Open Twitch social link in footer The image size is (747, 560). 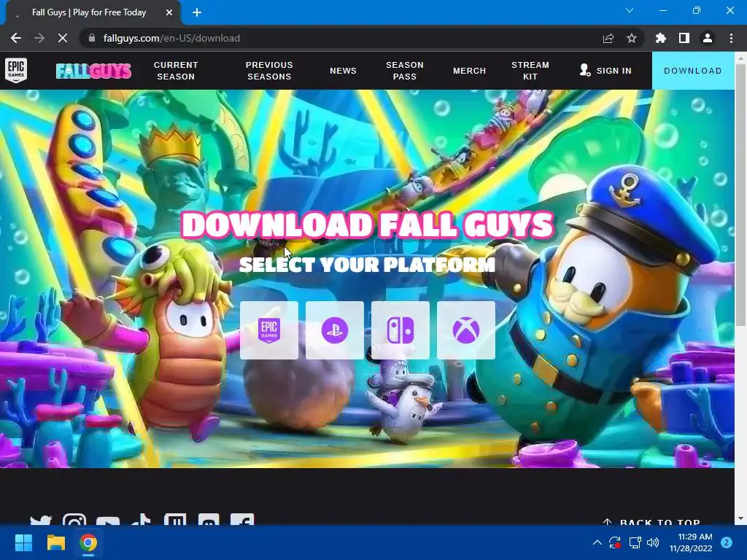coord(175,519)
